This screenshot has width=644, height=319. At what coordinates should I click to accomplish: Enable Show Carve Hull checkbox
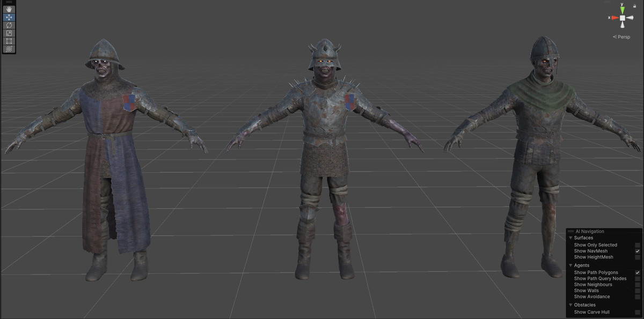[x=638, y=312]
